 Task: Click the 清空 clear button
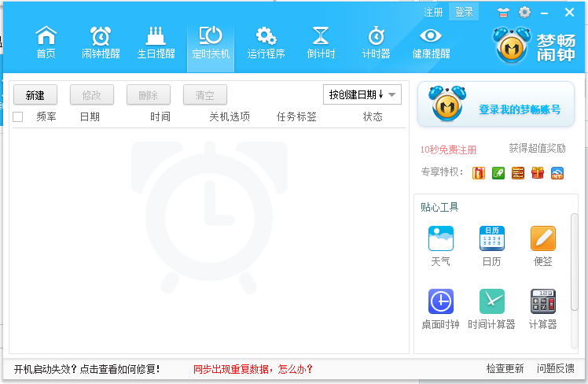(205, 95)
